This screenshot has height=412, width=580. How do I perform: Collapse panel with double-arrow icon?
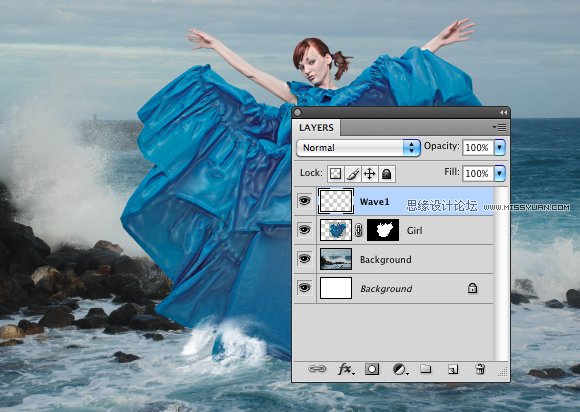tap(503, 112)
